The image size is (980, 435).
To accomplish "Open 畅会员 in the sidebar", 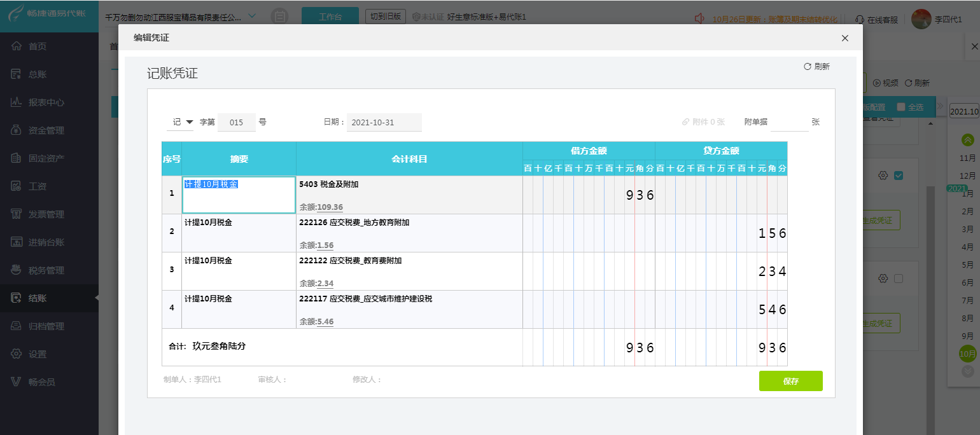I will pyautogui.click(x=49, y=382).
